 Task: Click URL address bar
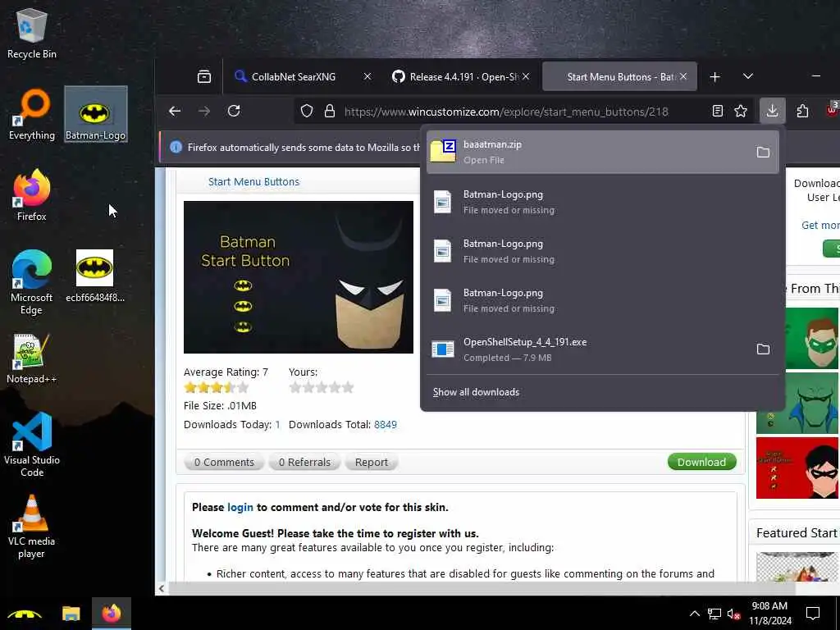506,112
